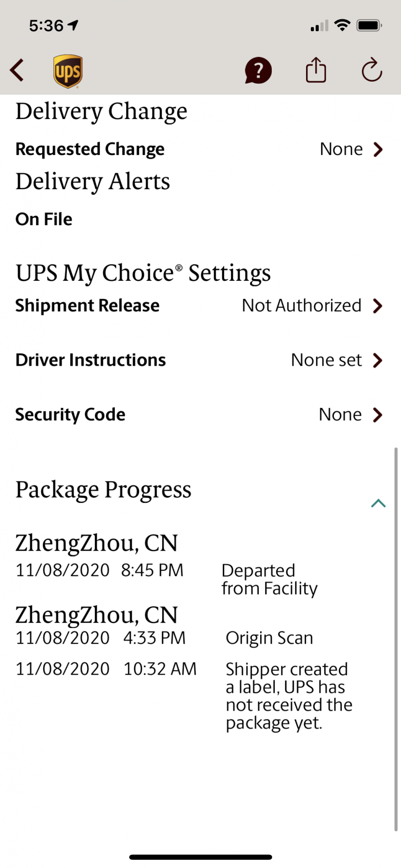Viewport: 401px width, 868px height.
Task: Open the help question mark icon
Action: point(258,70)
